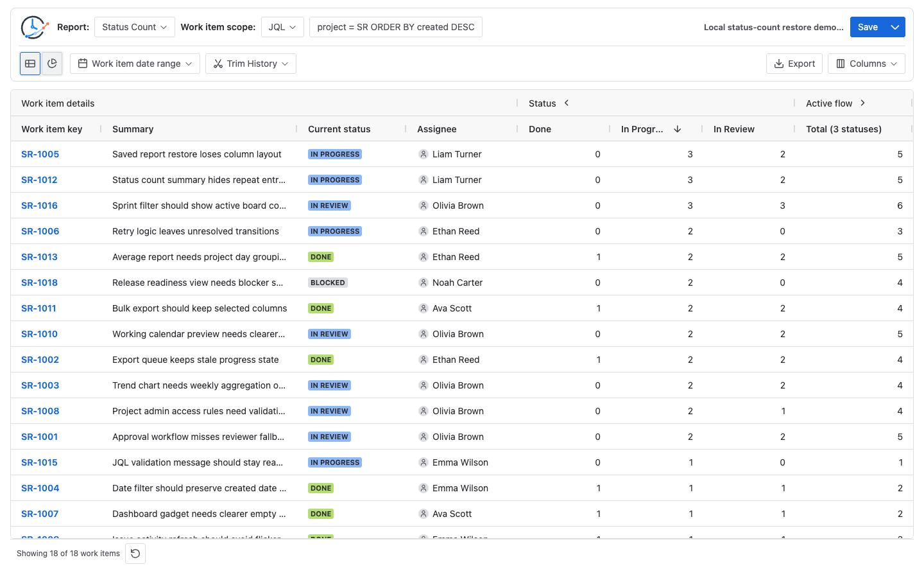Open work item SR-1001
The width and height of the screenshot is (924, 578).
(x=39, y=437)
